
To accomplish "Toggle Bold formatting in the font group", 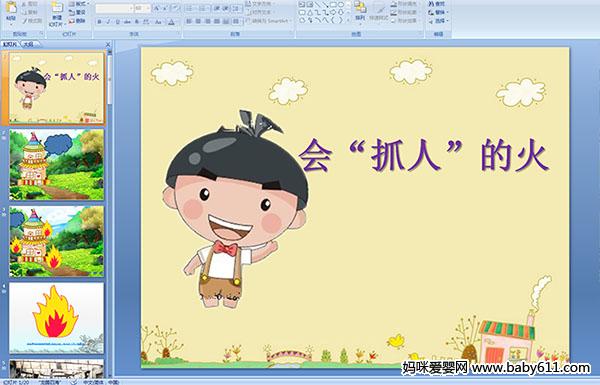I will (x=99, y=22).
